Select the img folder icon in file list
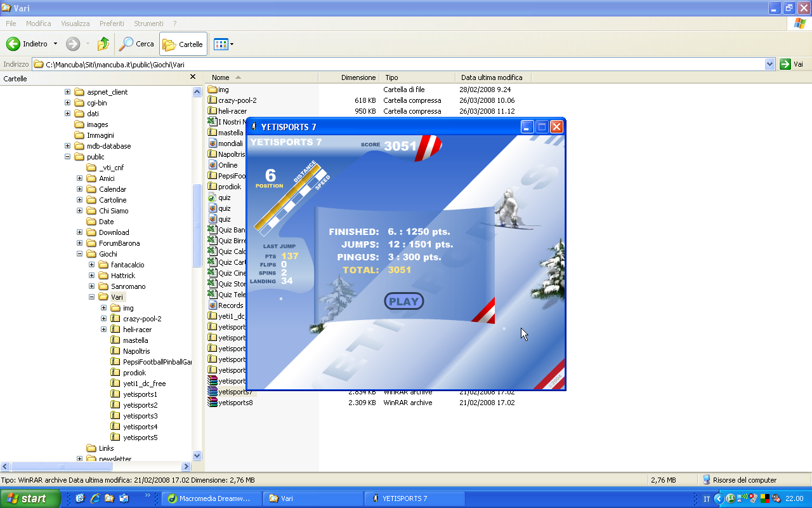Image resolution: width=812 pixels, height=508 pixels. 213,90
